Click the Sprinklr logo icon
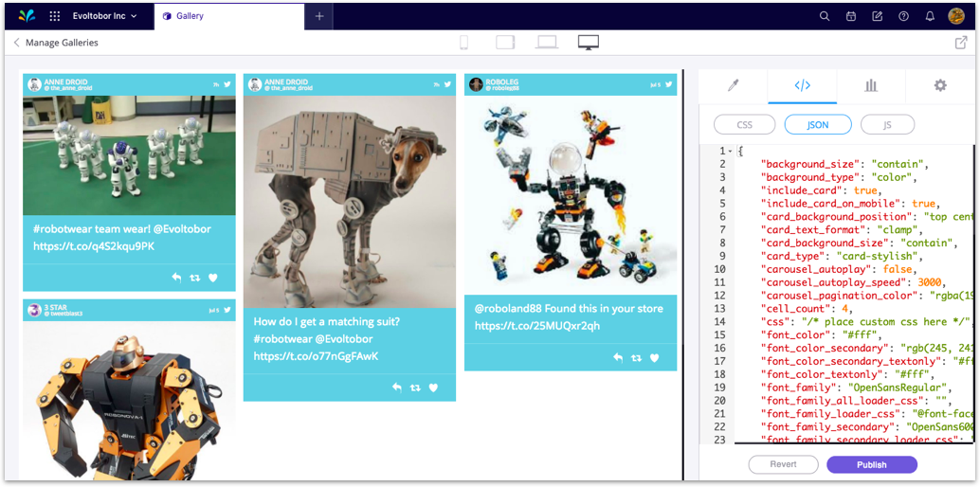This screenshot has height=487, width=980. [x=27, y=16]
